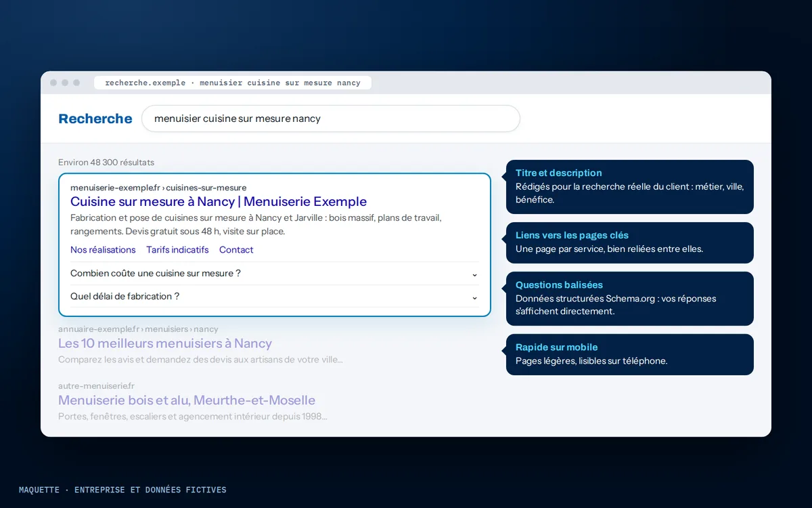Image resolution: width=812 pixels, height=508 pixels.
Task: Click the "Titre et description" callout heading
Action: click(558, 173)
